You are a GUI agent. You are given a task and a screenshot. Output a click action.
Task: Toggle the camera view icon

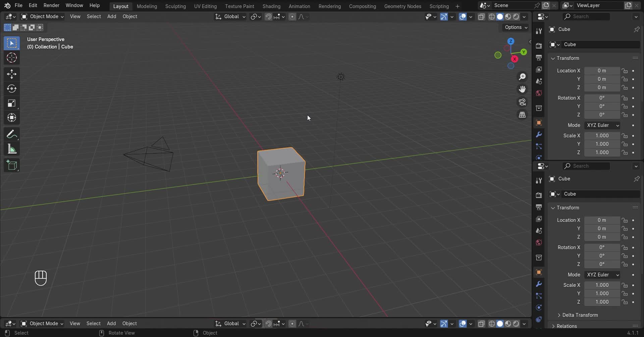[x=522, y=102]
